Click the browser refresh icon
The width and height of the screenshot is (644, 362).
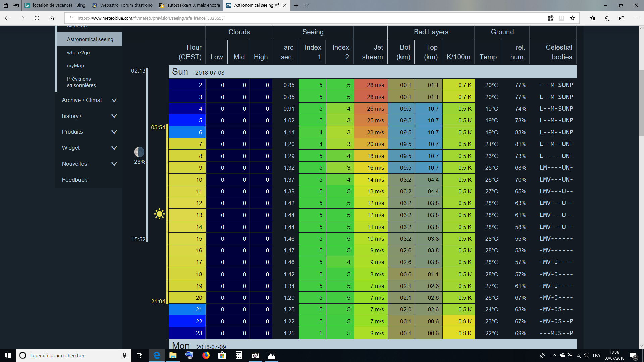pos(37,18)
